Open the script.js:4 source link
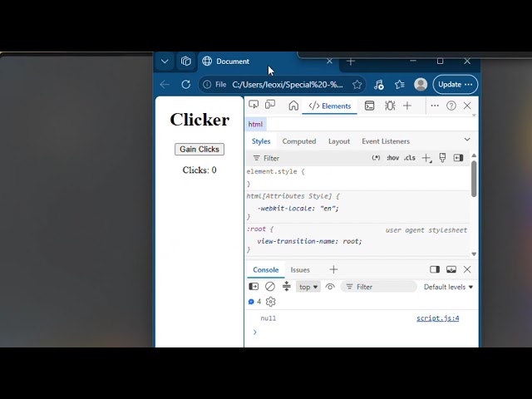This screenshot has width=532, height=399. 438,318
